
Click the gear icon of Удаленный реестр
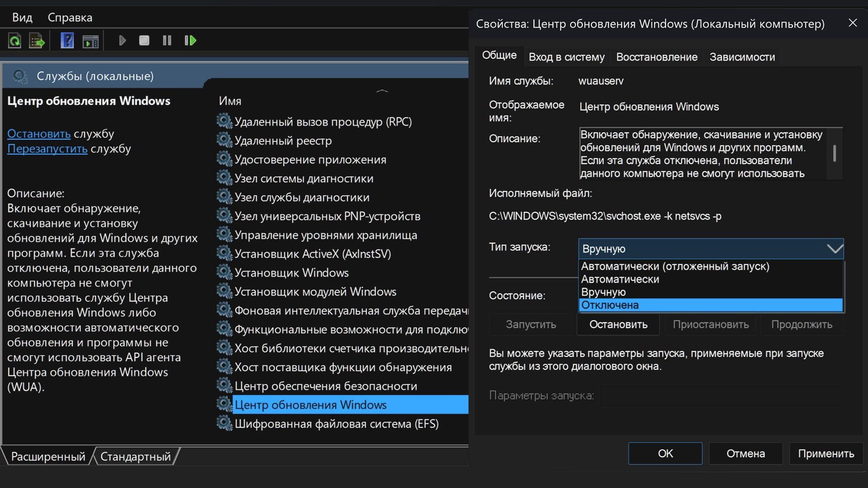pos(224,140)
